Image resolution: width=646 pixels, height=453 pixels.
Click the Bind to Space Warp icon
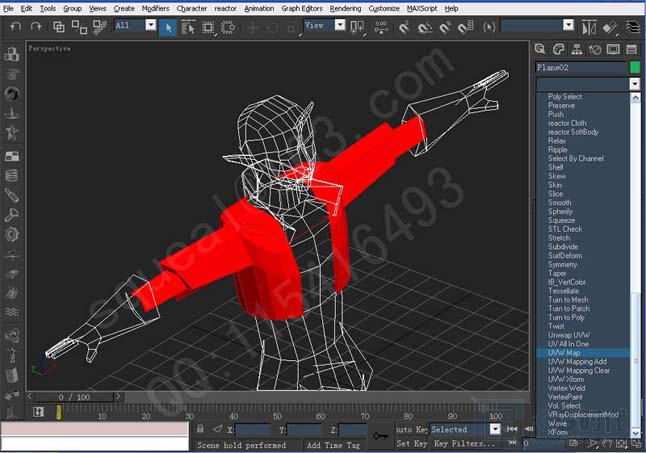(99, 27)
